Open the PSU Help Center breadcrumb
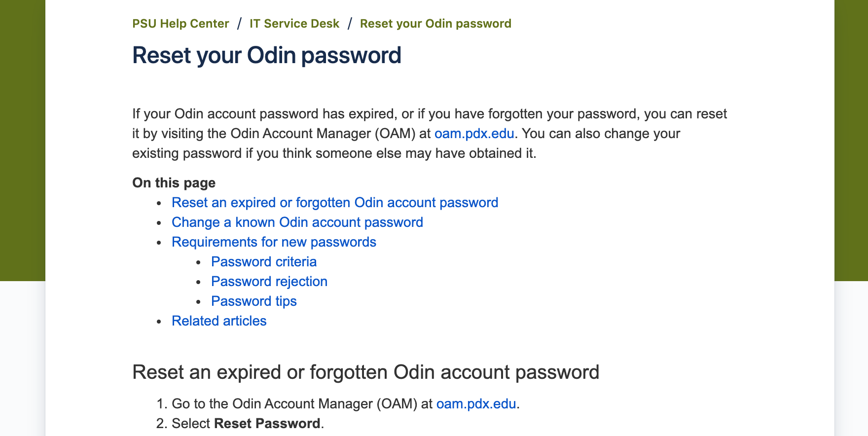Viewport: 868px width, 436px height. [181, 24]
